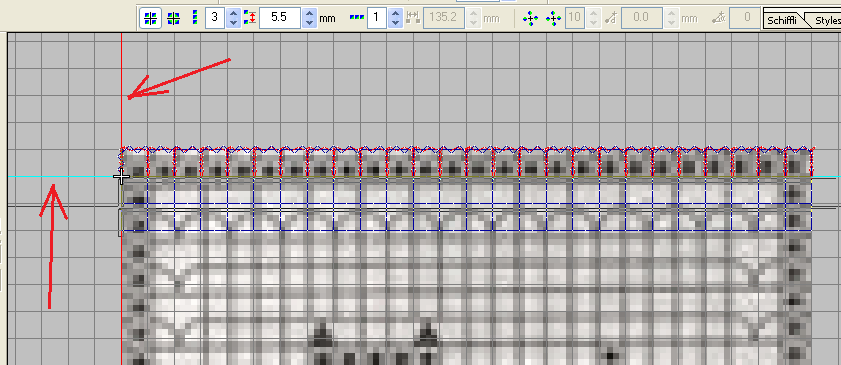Click the second blue-green node cross icon
The image size is (841, 365).
[553, 18]
